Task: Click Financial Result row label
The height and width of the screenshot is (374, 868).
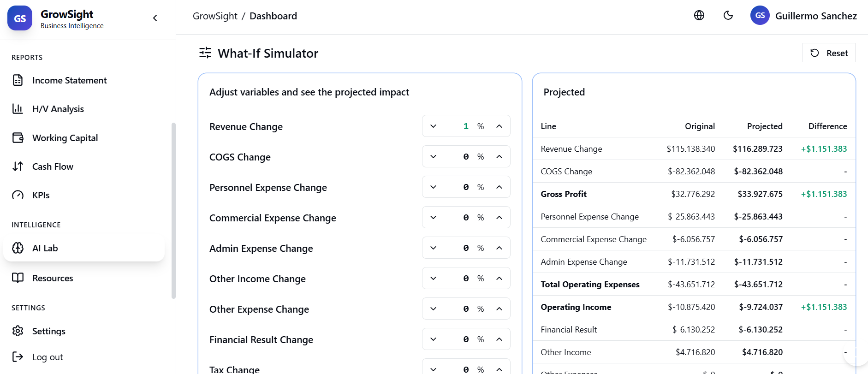Action: (x=569, y=330)
